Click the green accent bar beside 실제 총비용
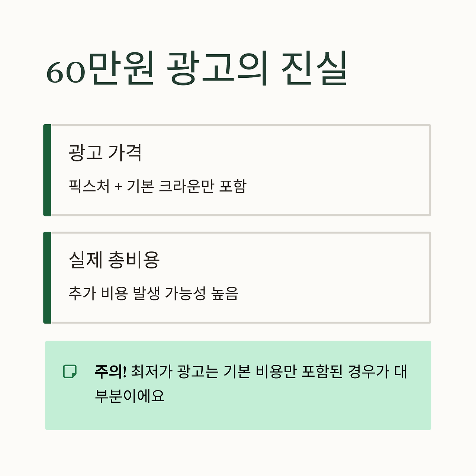The height and width of the screenshot is (476, 476). point(47,278)
